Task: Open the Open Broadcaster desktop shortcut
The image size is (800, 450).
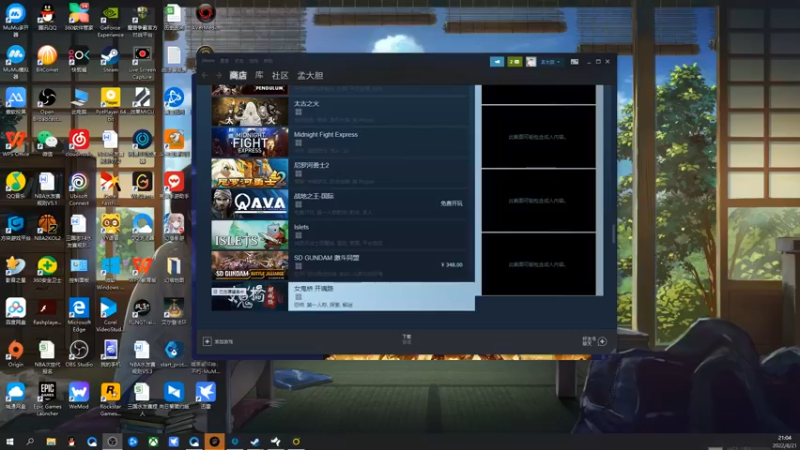Action: (x=47, y=105)
